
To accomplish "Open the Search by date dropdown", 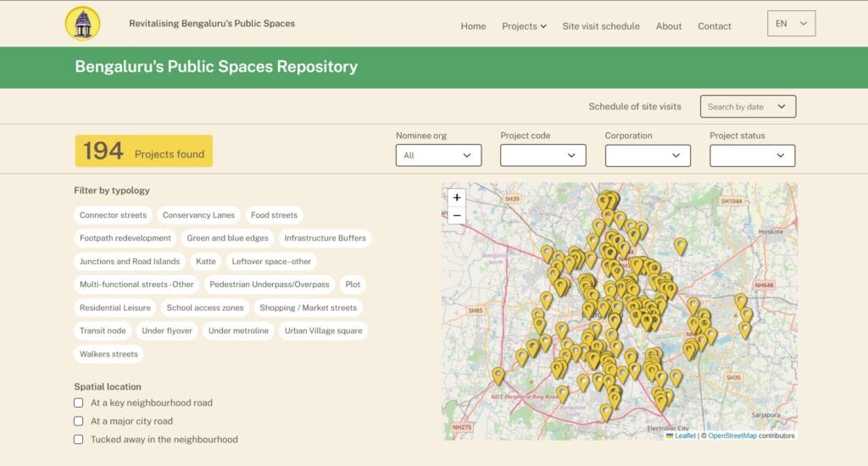I will point(748,107).
